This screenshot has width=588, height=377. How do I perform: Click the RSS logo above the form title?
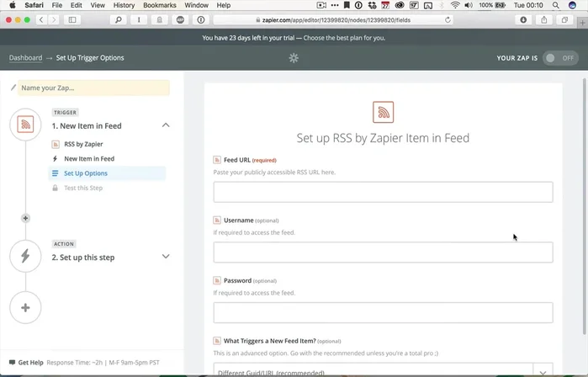point(383,112)
